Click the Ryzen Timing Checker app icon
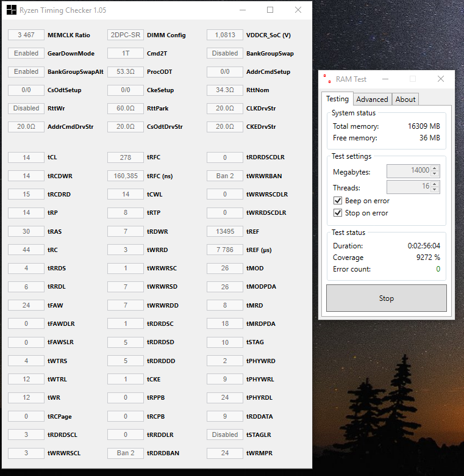Screen dimensions: 464x476 [12, 10]
